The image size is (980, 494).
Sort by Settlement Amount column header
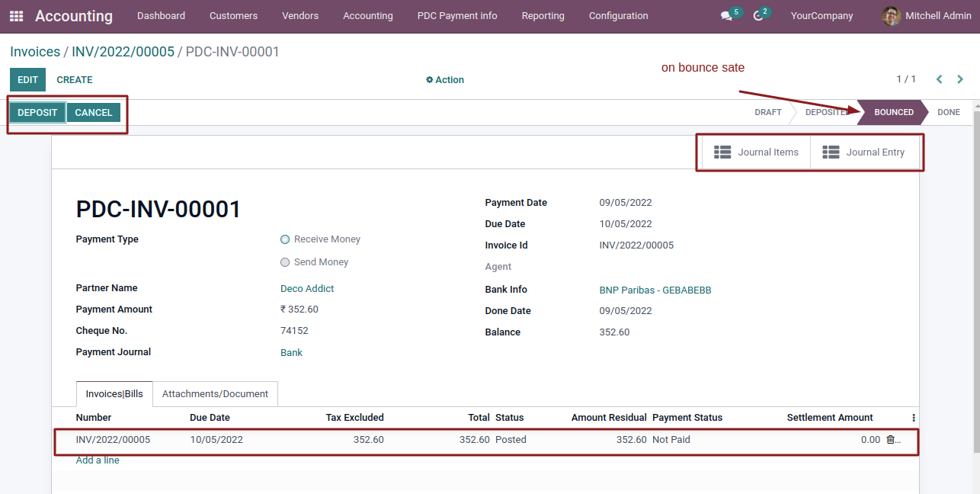click(x=830, y=418)
